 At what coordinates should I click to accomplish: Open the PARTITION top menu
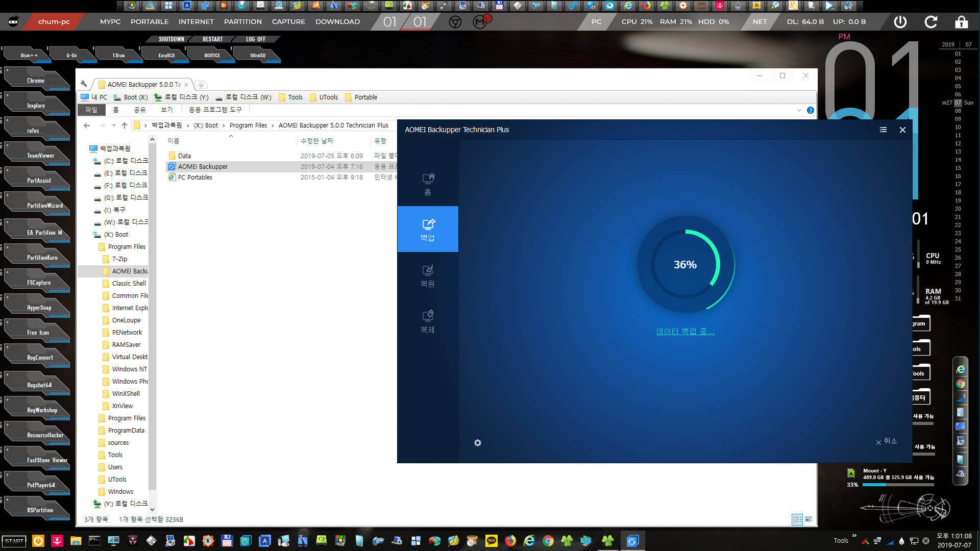coord(243,22)
